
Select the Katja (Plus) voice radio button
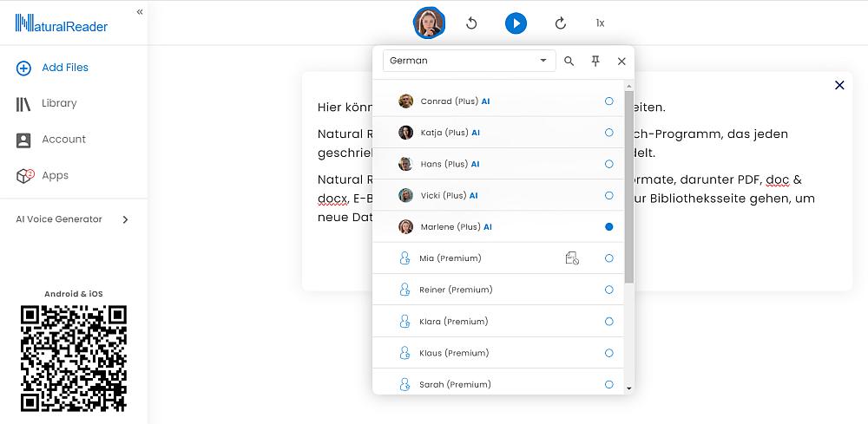609,133
